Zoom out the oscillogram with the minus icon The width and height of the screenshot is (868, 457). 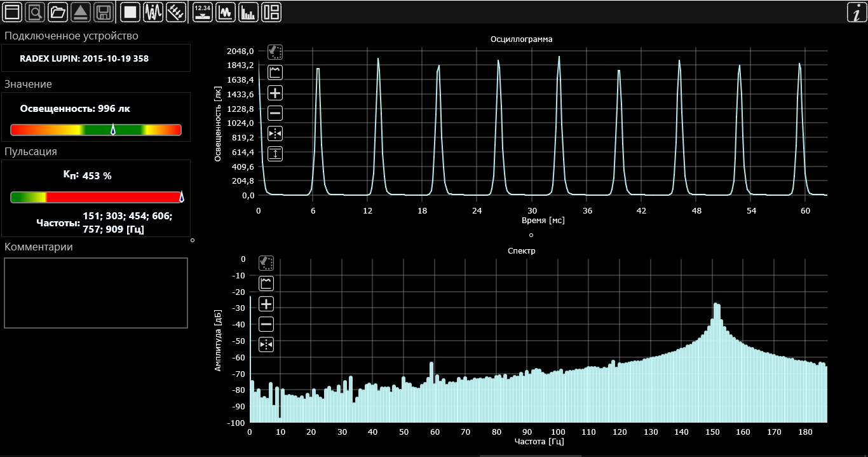pos(275,113)
